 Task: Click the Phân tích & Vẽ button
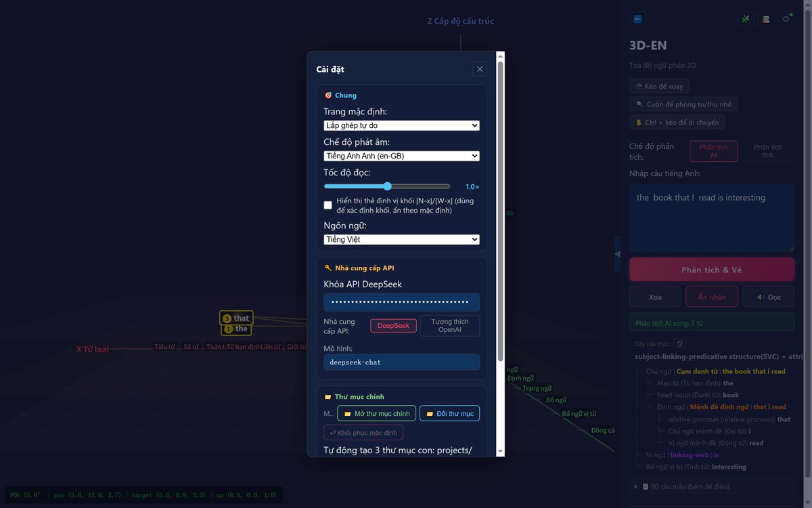click(712, 270)
